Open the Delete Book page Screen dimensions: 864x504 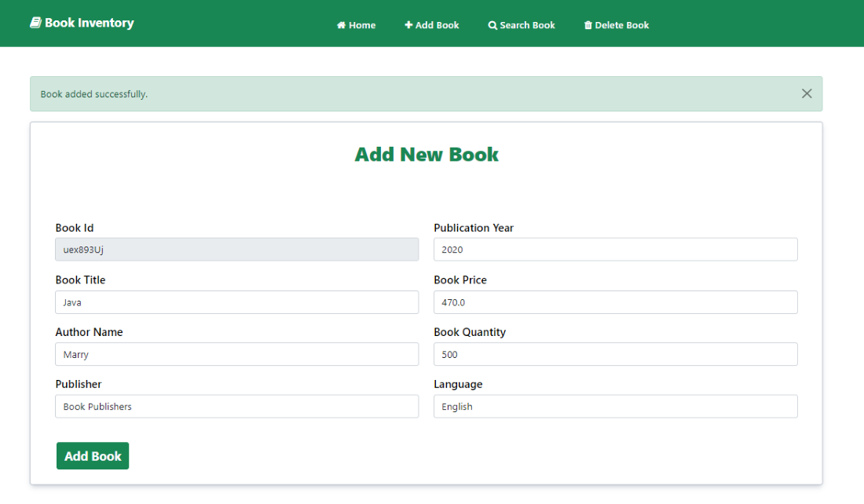pyautogui.click(x=617, y=24)
